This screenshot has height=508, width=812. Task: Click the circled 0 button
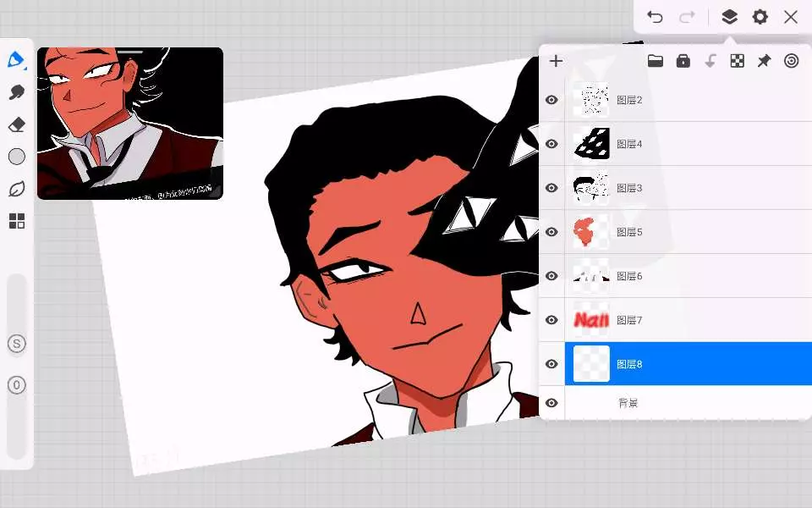[17, 385]
